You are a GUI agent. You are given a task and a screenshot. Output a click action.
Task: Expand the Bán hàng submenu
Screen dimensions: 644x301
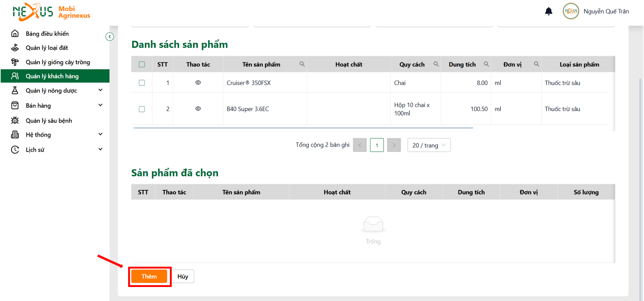tap(55, 105)
